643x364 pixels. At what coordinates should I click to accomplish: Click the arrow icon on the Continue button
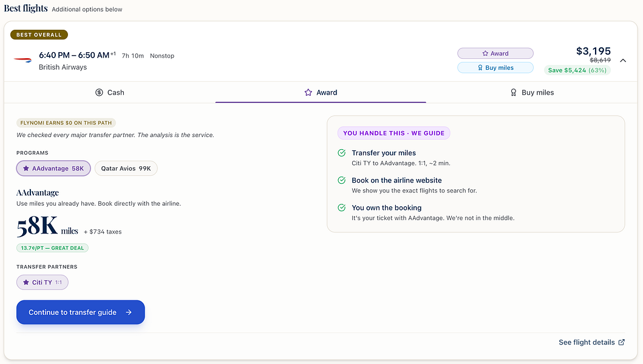pos(129,312)
